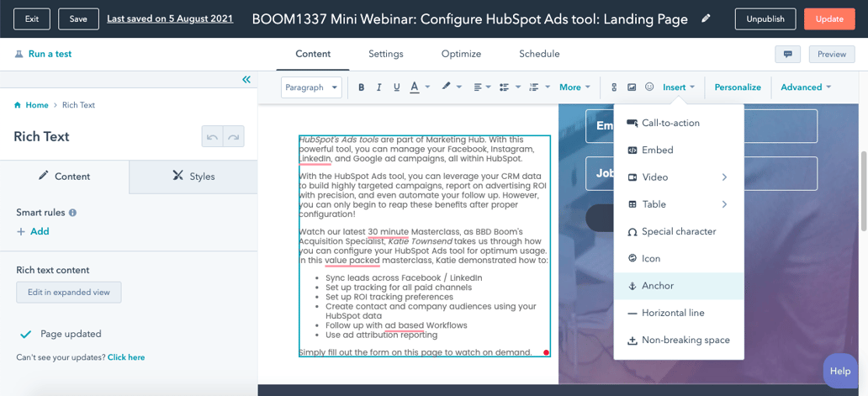Viewport: 868px width, 396px height.
Task: Choose Non-breaking space from Insert menu
Action: tap(679, 341)
